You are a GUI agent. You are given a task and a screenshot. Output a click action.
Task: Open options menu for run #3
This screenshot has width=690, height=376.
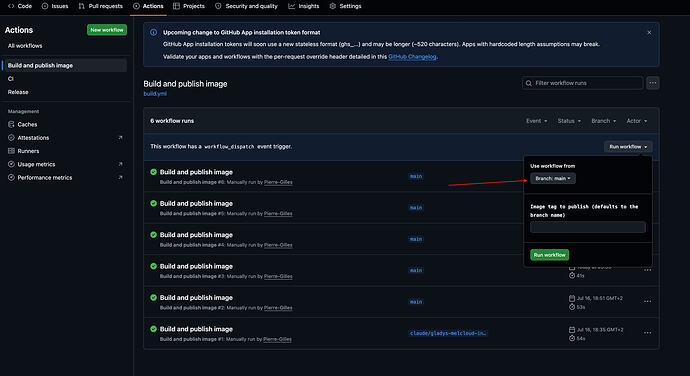(647, 270)
